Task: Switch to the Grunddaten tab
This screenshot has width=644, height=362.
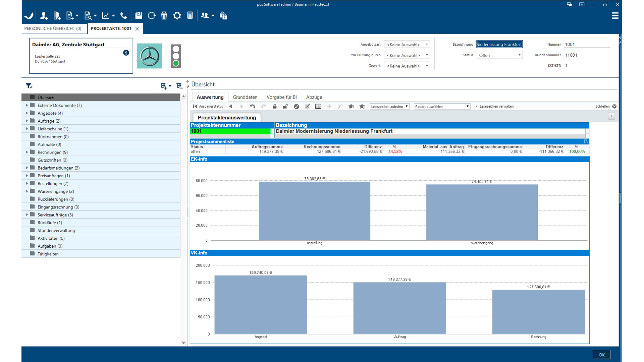Action: tap(245, 97)
